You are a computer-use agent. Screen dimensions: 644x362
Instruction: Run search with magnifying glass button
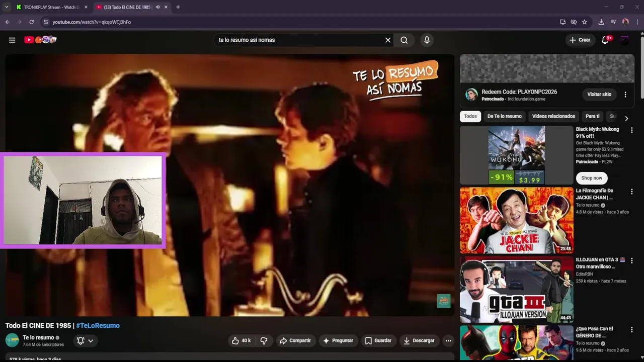pos(404,40)
